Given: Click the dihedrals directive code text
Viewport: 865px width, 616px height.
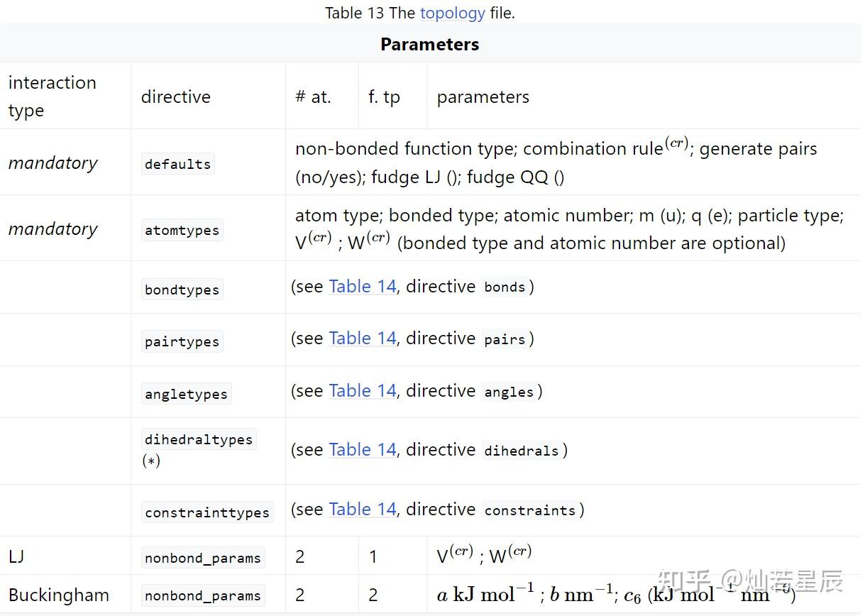Looking at the screenshot, I should pyautogui.click(x=522, y=451).
